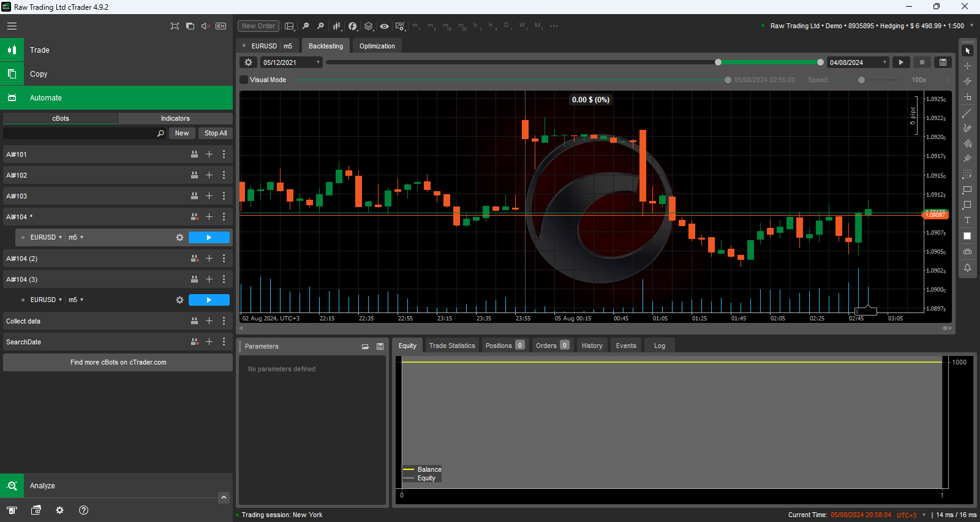
Task: Set a price alert with bell icon
Action: click(x=968, y=268)
